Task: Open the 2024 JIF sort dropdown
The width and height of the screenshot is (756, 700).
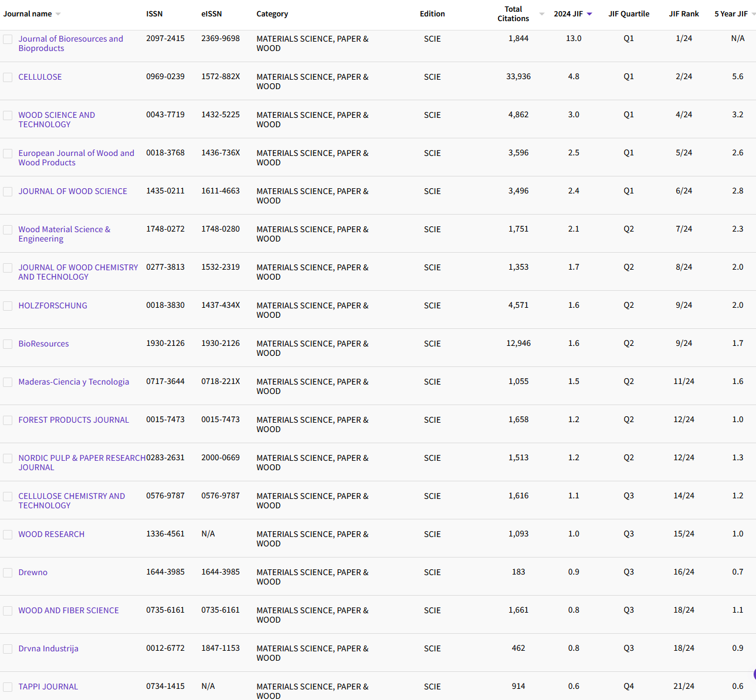Action: pos(590,13)
